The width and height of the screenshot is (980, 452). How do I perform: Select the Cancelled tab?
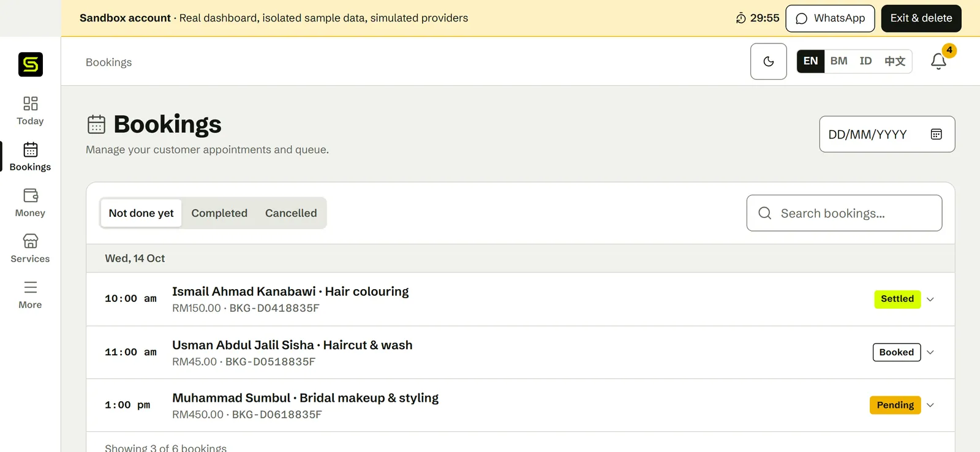(x=291, y=213)
